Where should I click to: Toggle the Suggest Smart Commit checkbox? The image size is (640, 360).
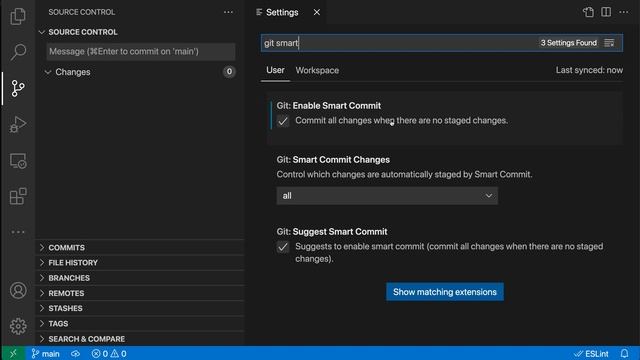click(283, 247)
